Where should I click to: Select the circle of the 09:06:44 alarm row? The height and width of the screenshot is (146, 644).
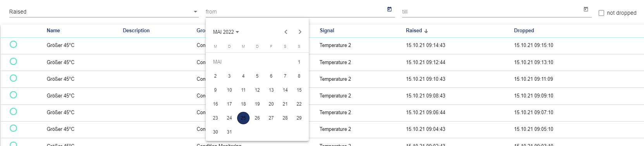click(13, 111)
